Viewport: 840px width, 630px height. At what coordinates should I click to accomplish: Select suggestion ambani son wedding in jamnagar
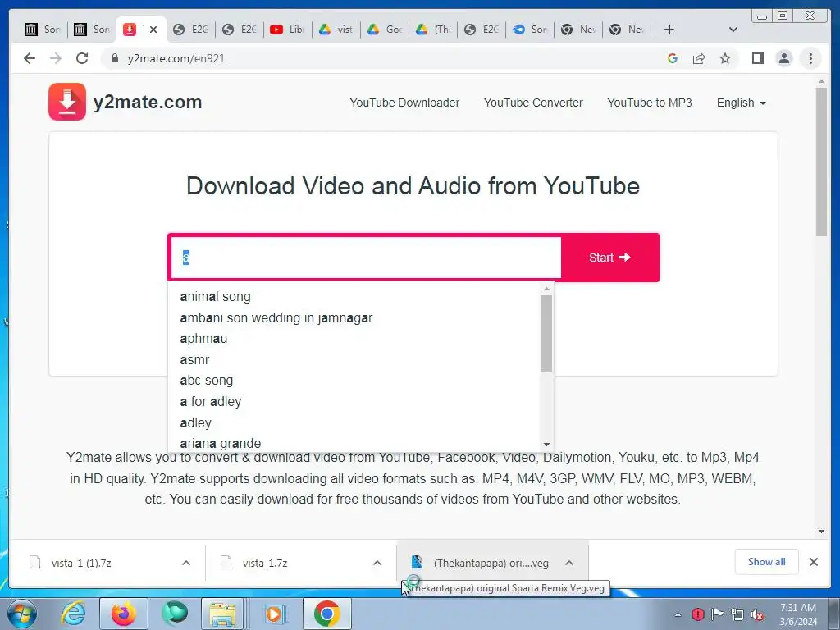[x=356, y=317]
